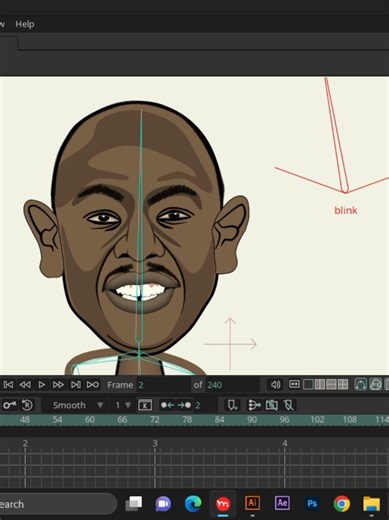Screen dimensions: 389x520
Task: Select single view layout
Action: [308, 385]
